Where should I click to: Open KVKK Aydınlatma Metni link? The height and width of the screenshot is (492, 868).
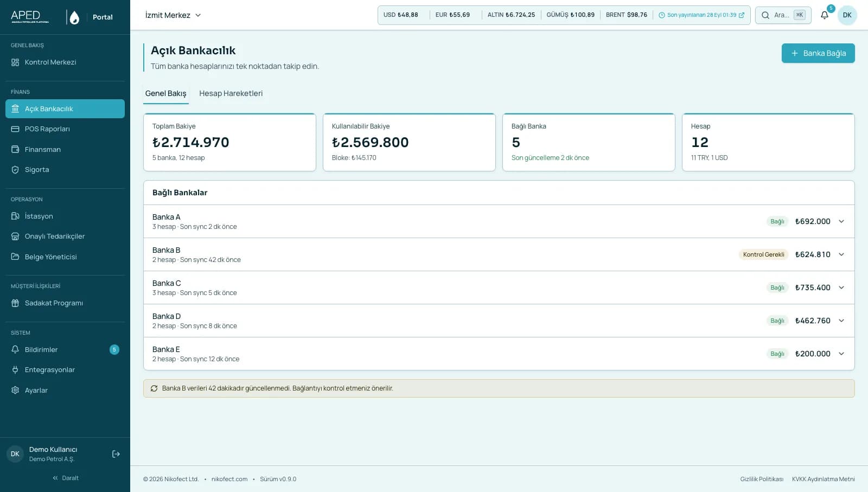(823, 479)
